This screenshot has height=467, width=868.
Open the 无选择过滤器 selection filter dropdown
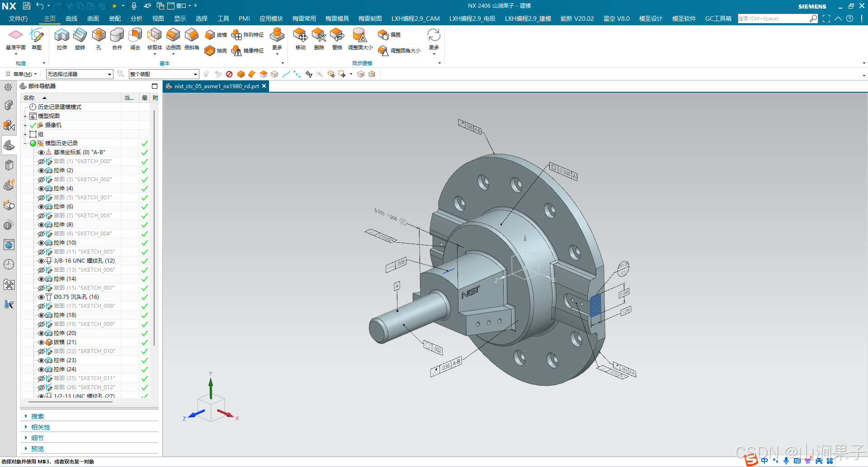click(80, 74)
